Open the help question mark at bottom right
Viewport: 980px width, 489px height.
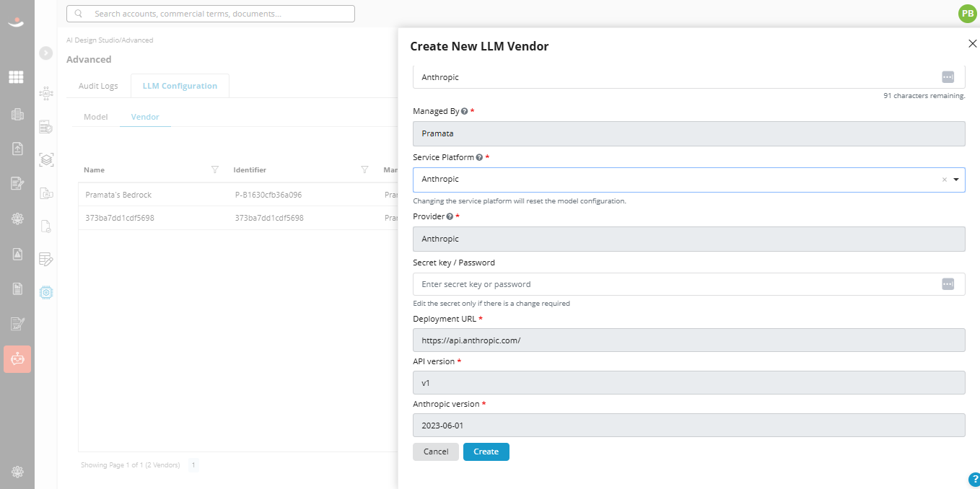click(x=974, y=480)
